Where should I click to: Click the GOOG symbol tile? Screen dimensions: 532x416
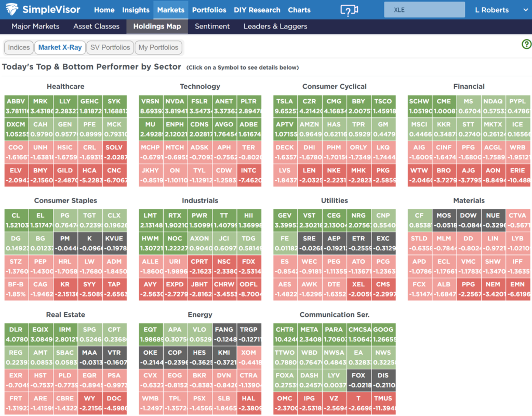tap(383, 334)
